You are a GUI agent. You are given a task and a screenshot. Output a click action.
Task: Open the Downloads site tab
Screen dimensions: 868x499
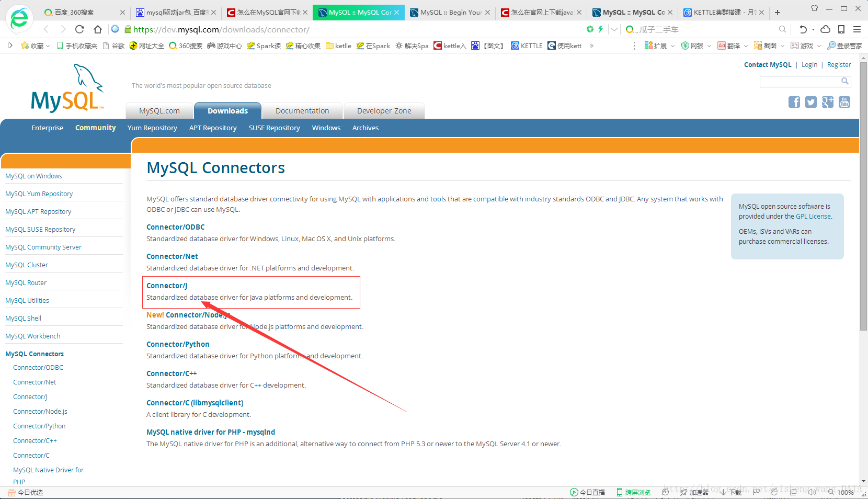pyautogui.click(x=227, y=110)
